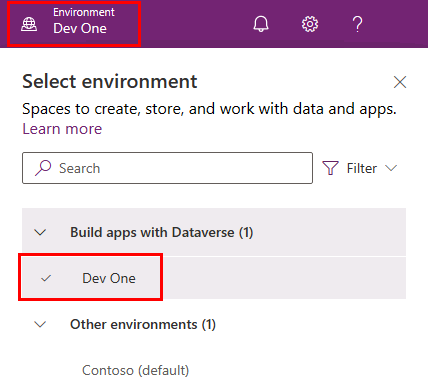
Task: Click the Build apps with Dataverse (1) label
Action: pyautogui.click(x=162, y=232)
